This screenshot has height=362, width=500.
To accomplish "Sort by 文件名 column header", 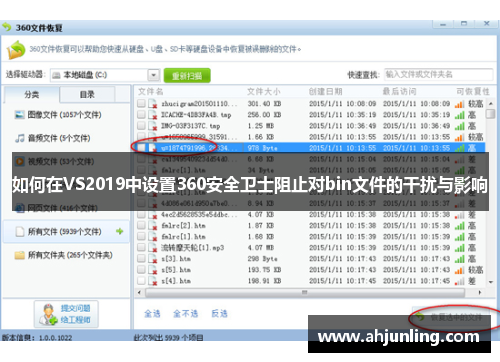I will tap(151, 92).
